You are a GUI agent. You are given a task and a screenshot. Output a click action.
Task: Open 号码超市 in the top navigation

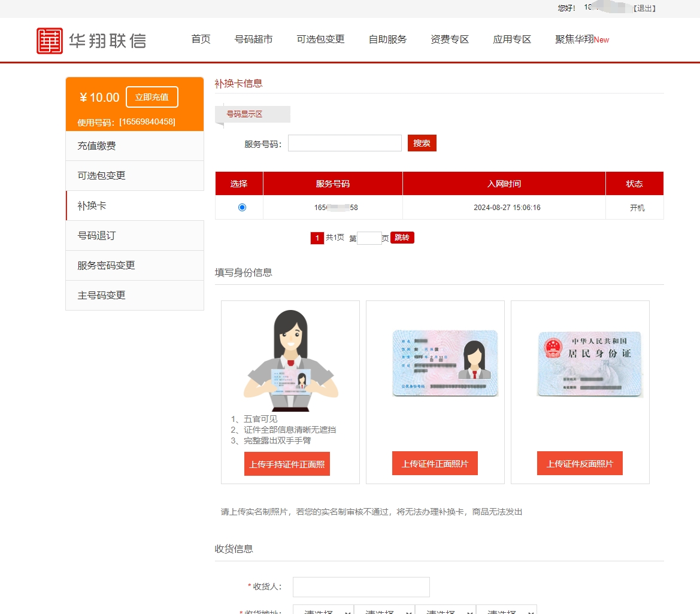(253, 39)
